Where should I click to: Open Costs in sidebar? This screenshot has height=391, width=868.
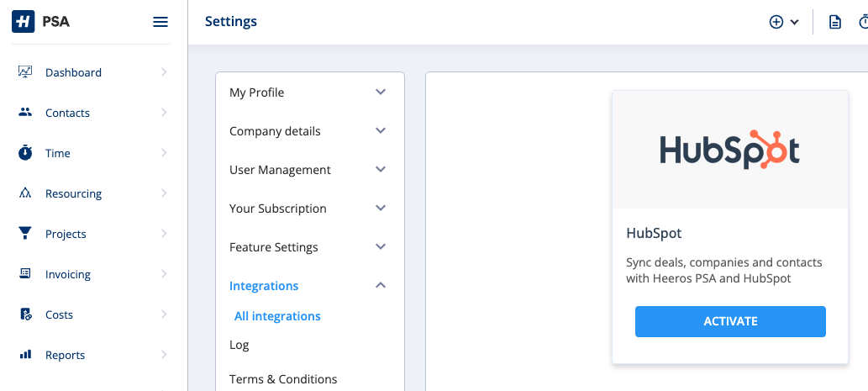[59, 315]
